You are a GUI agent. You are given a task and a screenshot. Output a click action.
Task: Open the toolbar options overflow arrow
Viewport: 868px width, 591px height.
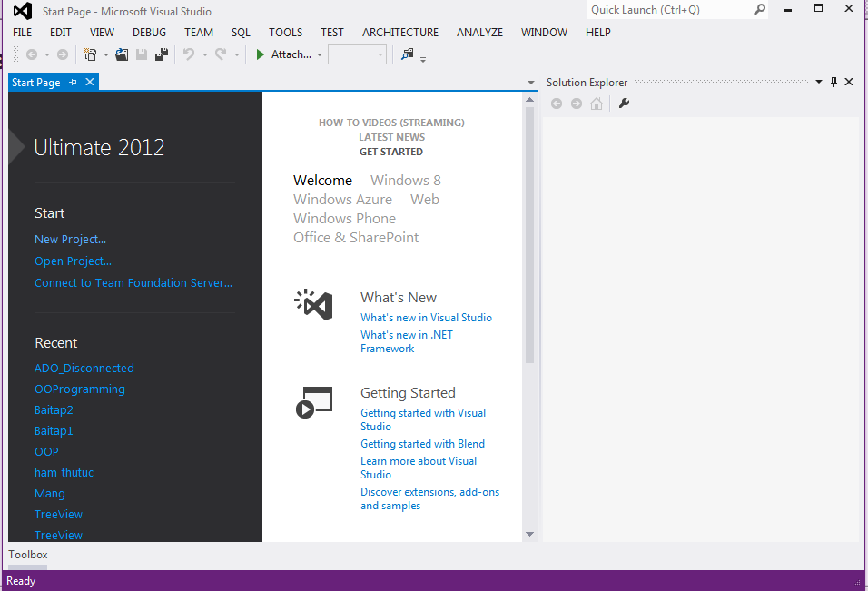pyautogui.click(x=423, y=59)
